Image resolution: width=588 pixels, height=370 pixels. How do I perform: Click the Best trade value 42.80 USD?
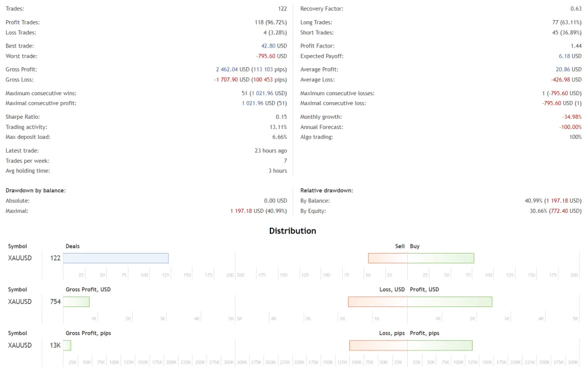coord(274,46)
